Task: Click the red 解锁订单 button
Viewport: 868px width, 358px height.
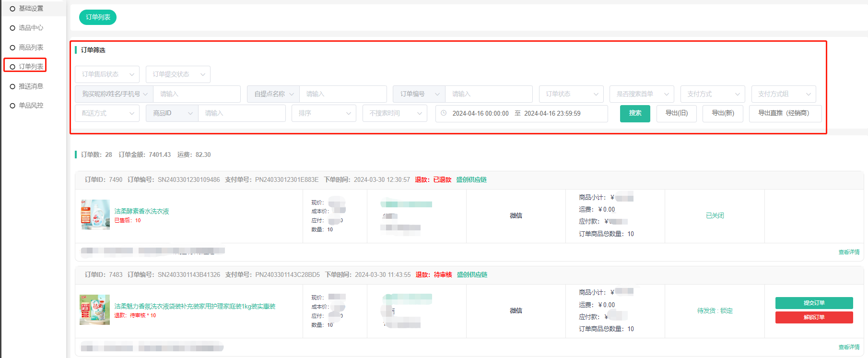Action: [814, 317]
